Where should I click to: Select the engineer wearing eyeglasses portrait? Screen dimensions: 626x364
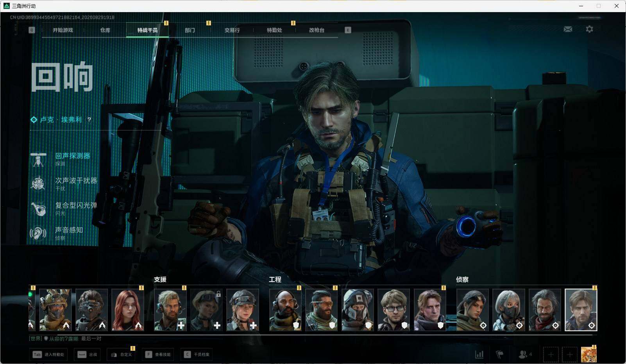point(393,310)
